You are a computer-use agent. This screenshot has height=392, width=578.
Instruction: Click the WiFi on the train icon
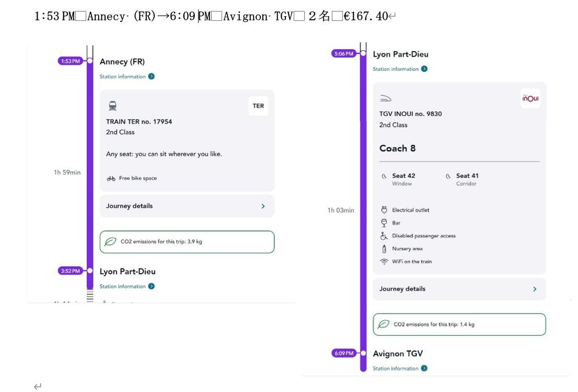pos(384,261)
